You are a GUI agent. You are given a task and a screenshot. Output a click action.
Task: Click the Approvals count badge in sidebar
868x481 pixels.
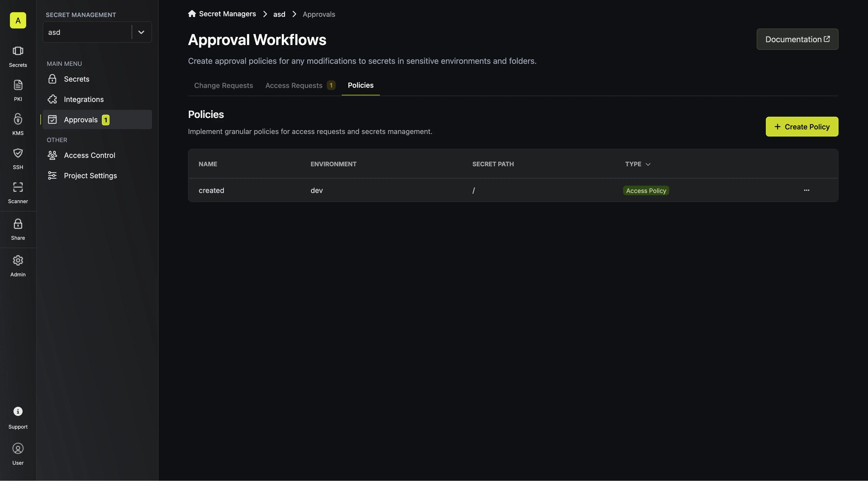pos(105,120)
